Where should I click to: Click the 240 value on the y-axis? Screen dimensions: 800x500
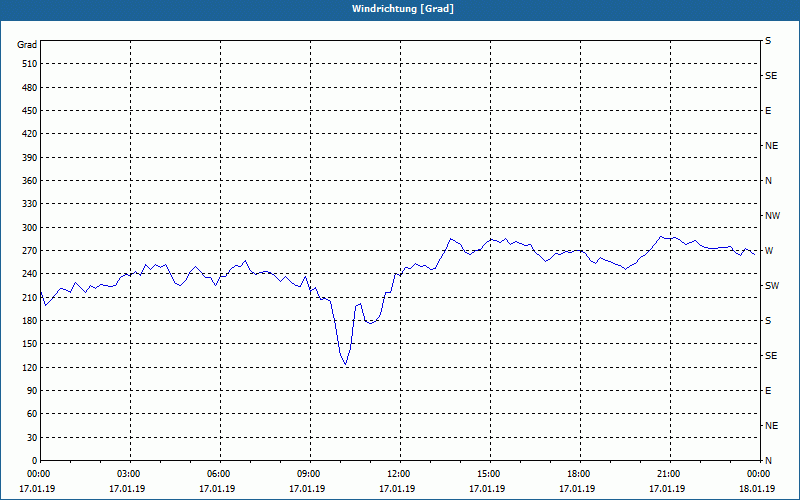point(29,274)
